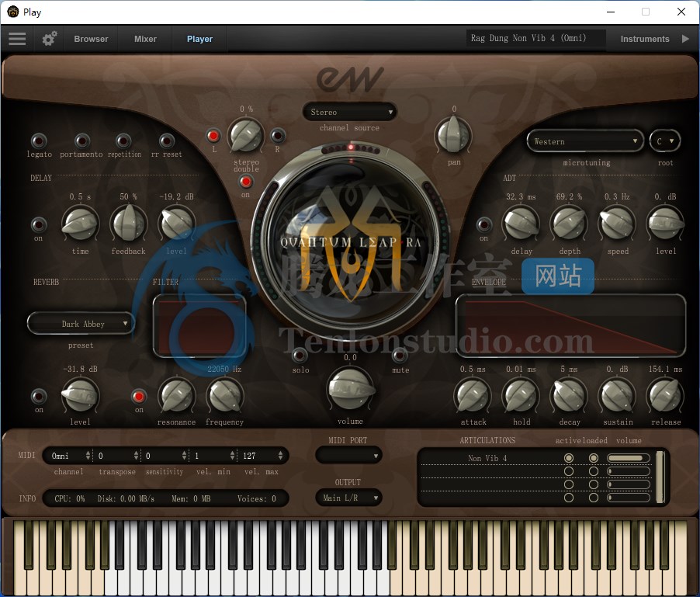The height and width of the screenshot is (597, 700).
Task: Adjust the sensitivity stepper arrows
Action: pos(184,456)
